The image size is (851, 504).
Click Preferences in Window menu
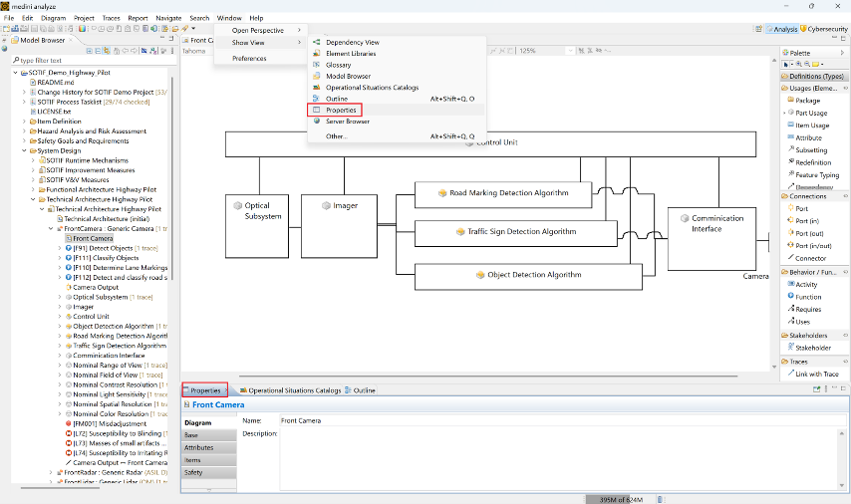pyautogui.click(x=261, y=58)
